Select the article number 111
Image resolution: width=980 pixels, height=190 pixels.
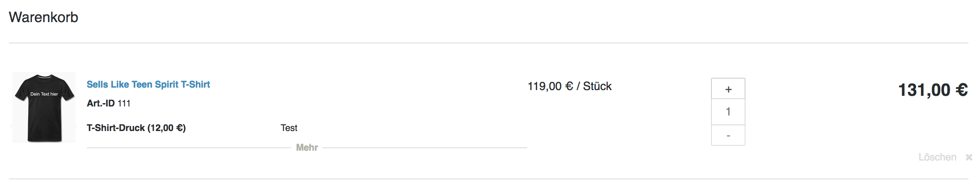[124, 103]
